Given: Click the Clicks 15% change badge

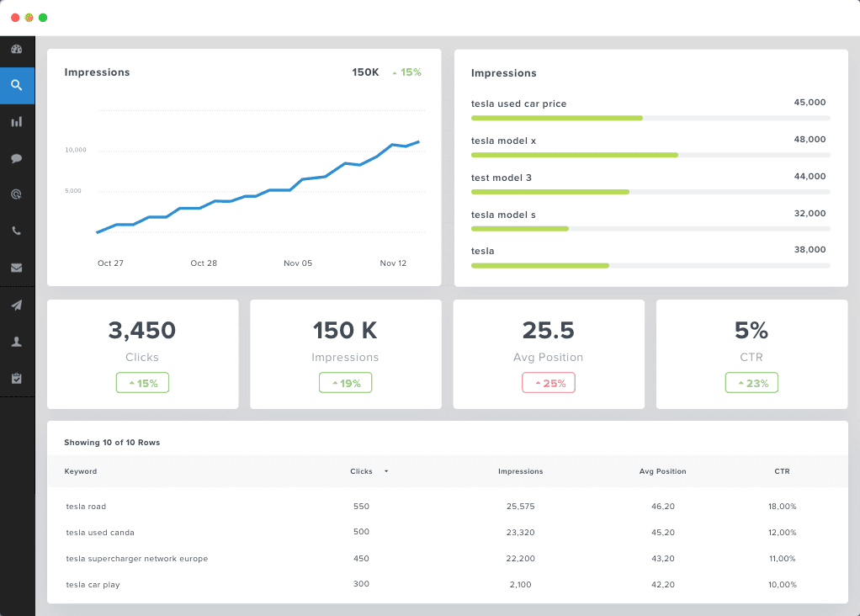Looking at the screenshot, I should click(142, 383).
